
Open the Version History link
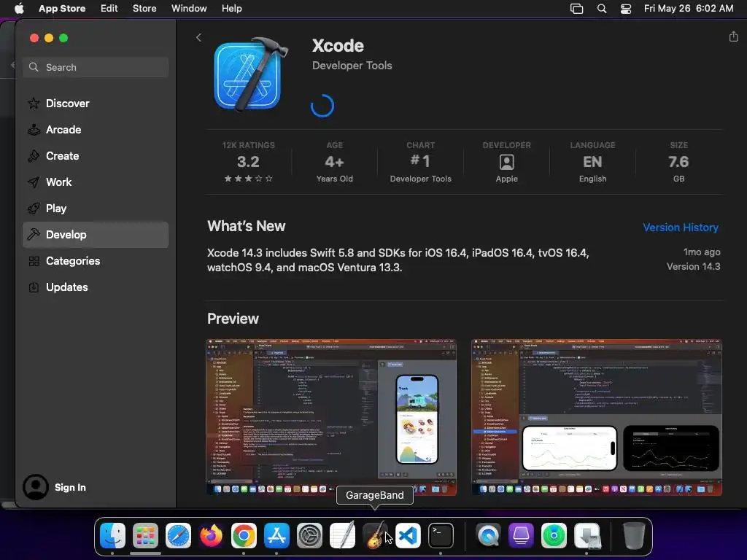[x=681, y=227]
